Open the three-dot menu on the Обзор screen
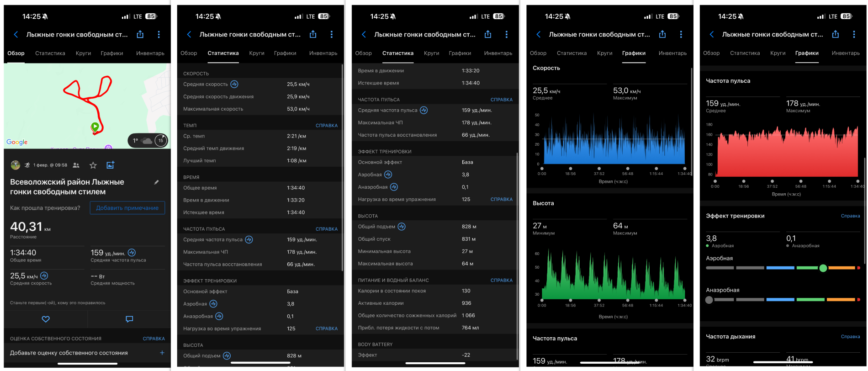Image resolution: width=868 pixels, height=371 pixels. [x=159, y=34]
